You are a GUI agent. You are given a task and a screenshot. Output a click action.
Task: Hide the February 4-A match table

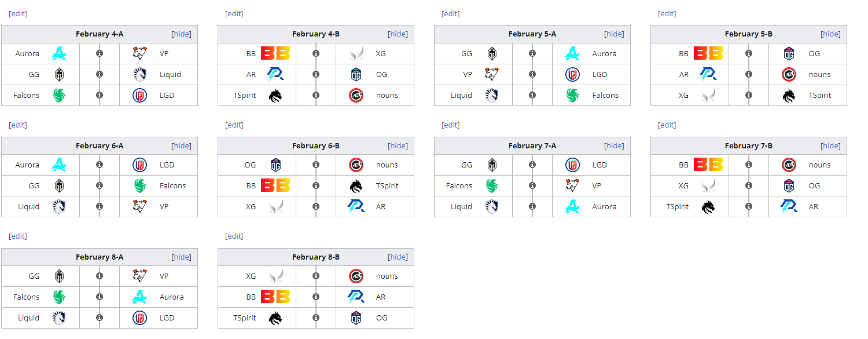point(182,34)
